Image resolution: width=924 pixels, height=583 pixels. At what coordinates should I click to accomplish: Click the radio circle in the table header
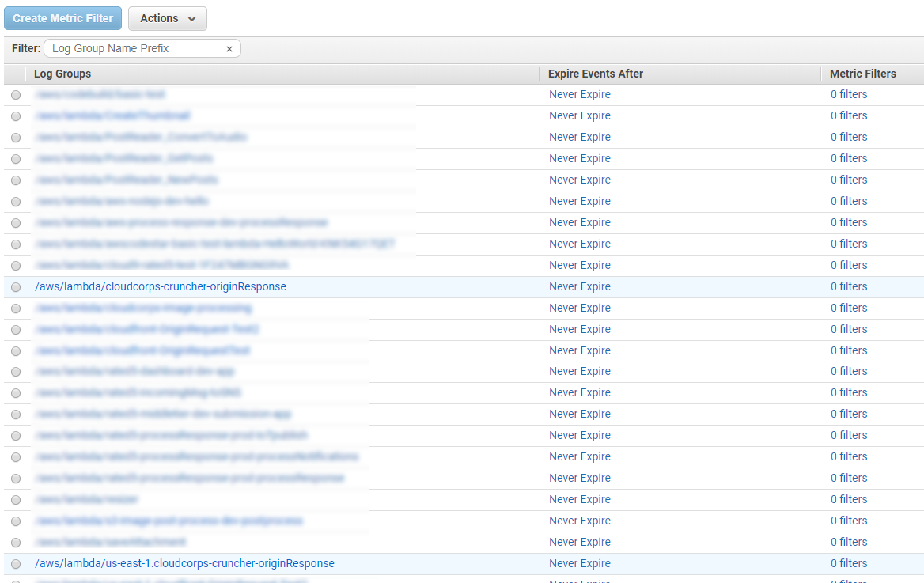tap(16, 74)
